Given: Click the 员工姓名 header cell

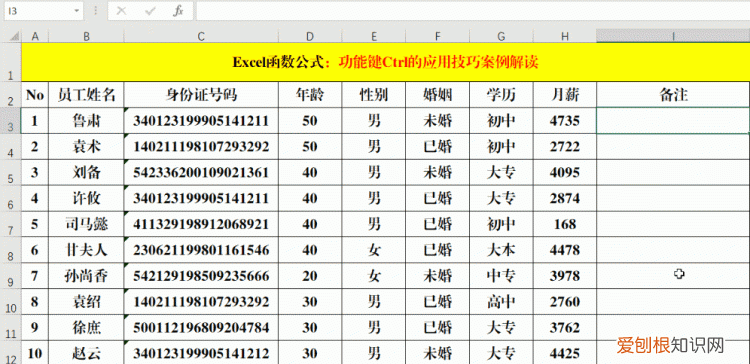Looking at the screenshot, I should pyautogui.click(x=86, y=95).
